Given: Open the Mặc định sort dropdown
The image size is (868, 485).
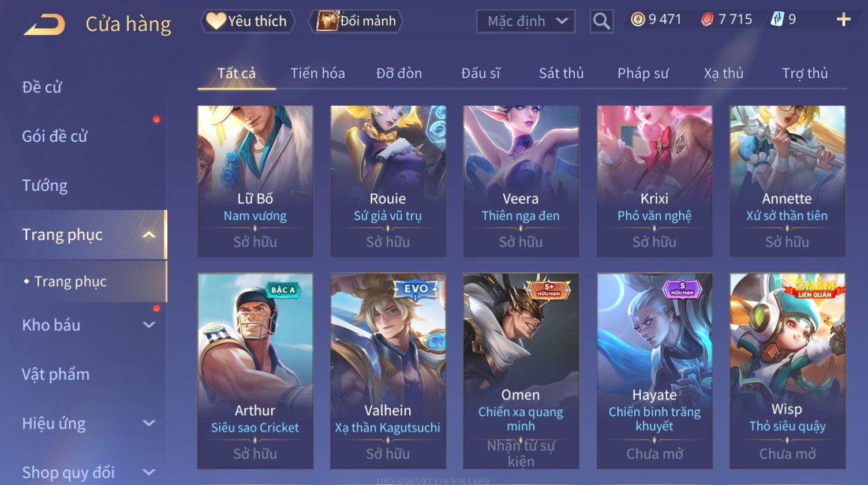Looking at the screenshot, I should [x=526, y=21].
